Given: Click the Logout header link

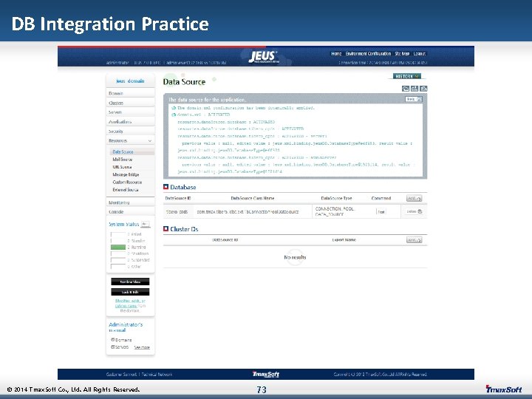Looking at the screenshot, I should click(x=420, y=54).
